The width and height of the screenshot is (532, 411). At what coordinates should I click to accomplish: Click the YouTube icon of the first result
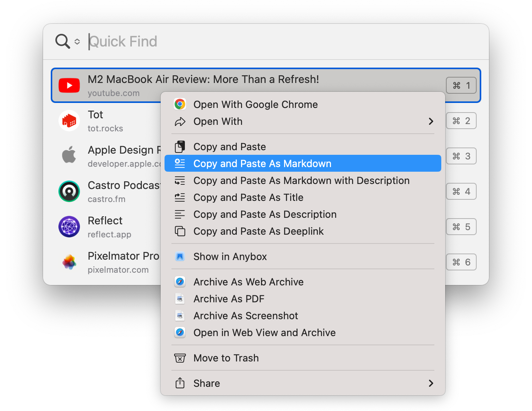[69, 85]
